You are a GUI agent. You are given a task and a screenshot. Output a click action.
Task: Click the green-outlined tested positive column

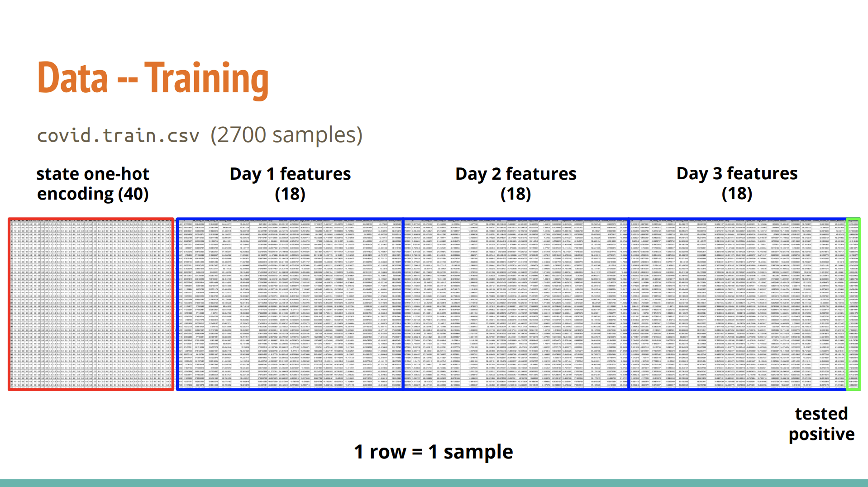point(854,304)
